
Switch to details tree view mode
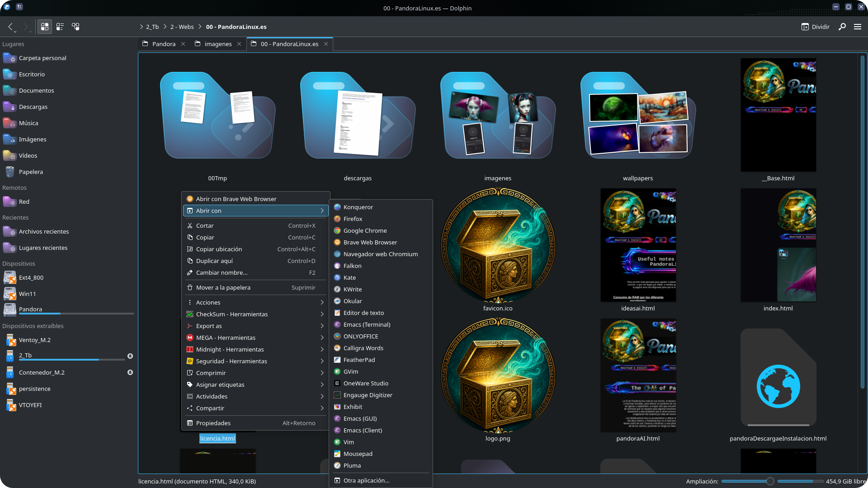[x=75, y=27]
